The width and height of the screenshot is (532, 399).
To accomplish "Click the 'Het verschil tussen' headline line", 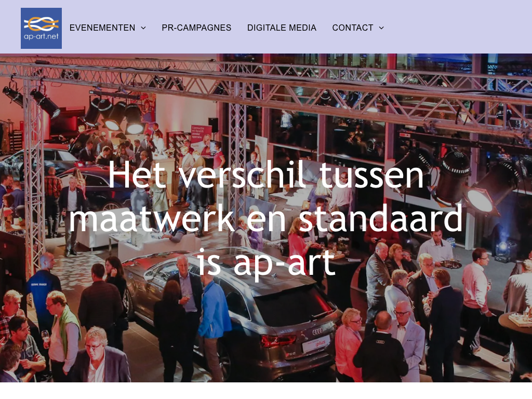I will point(265,175).
